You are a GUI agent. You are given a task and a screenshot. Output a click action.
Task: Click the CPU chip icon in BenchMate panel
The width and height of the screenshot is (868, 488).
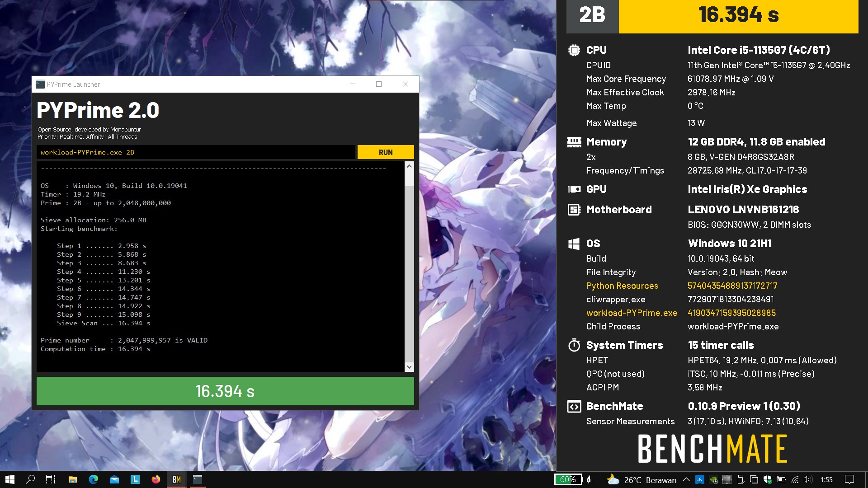coord(574,50)
